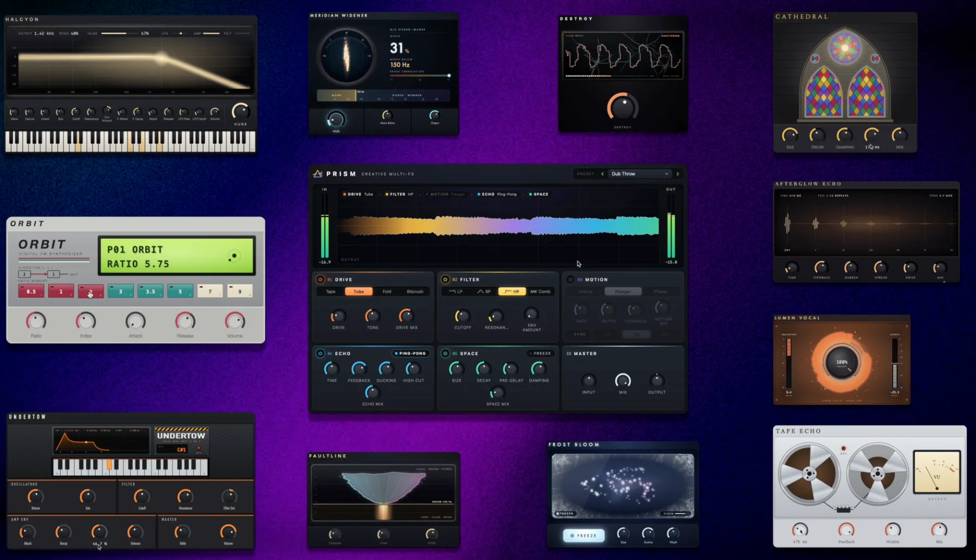The height and width of the screenshot is (560, 976).
Task: Toggle the Echo module power button
Action: click(320, 353)
